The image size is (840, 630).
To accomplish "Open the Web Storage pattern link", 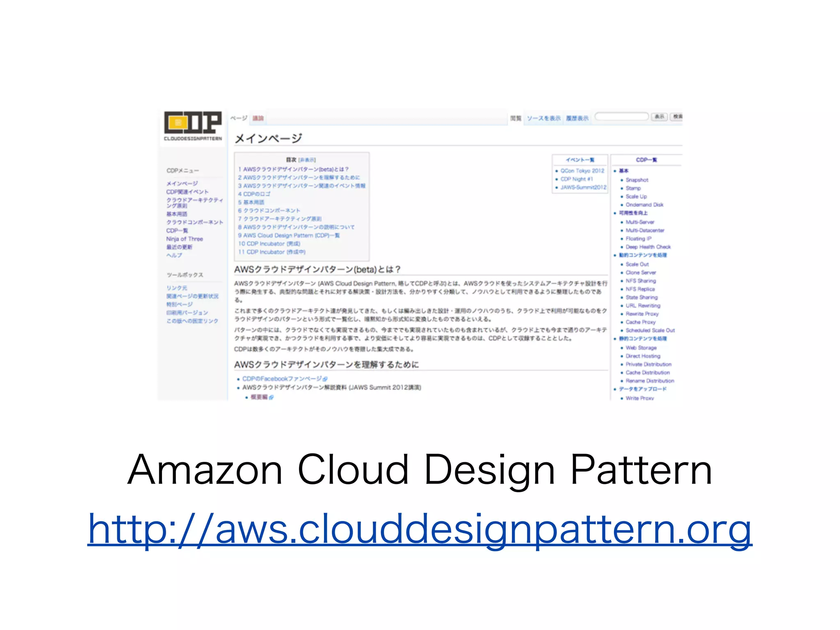I will click(x=641, y=347).
